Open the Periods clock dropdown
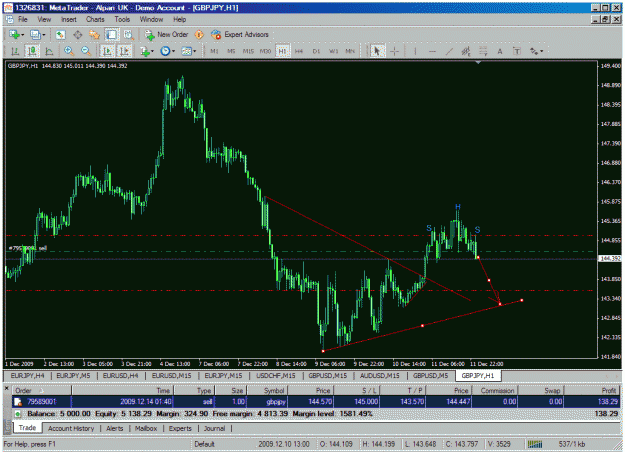The height and width of the screenshot is (452, 625). (x=167, y=51)
